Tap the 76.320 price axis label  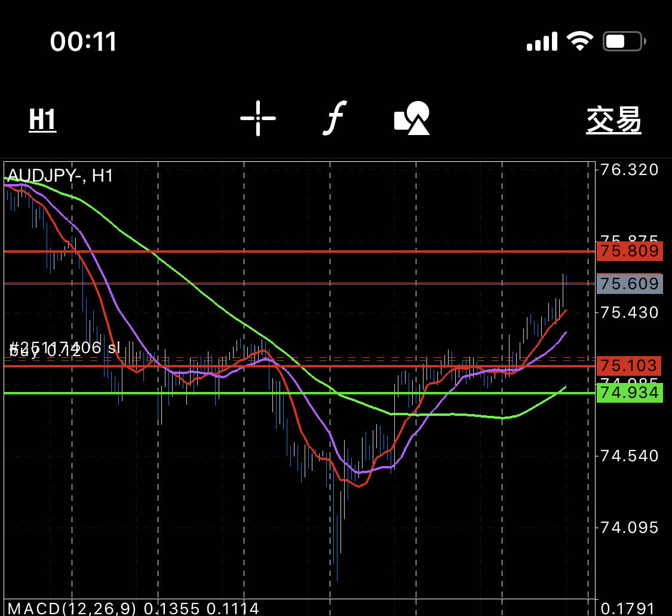629,170
